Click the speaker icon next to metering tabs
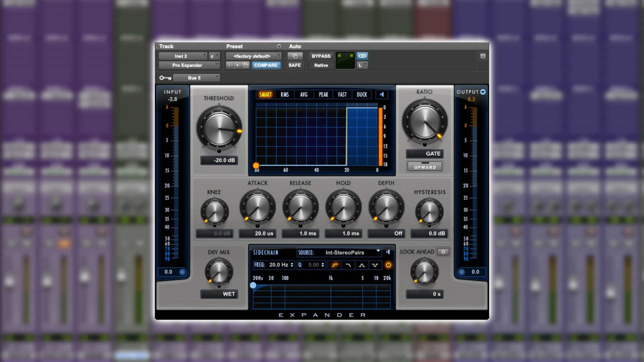This screenshot has height=362, width=644. click(x=381, y=95)
